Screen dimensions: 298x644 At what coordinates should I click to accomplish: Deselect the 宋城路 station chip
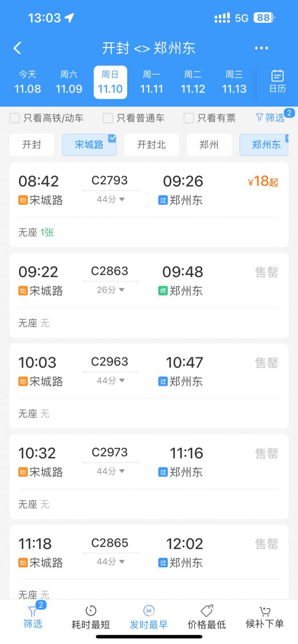pos(89,145)
